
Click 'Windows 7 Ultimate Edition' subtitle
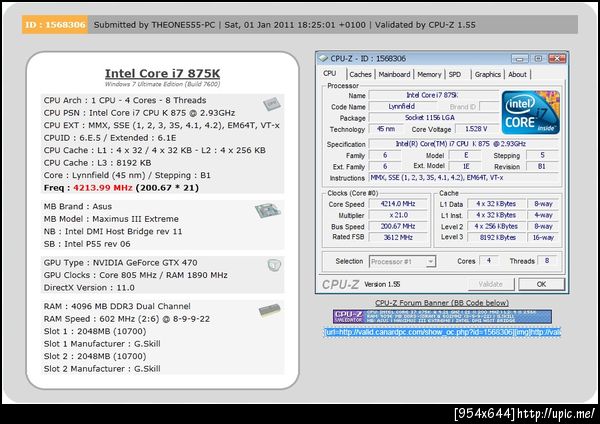click(x=162, y=84)
